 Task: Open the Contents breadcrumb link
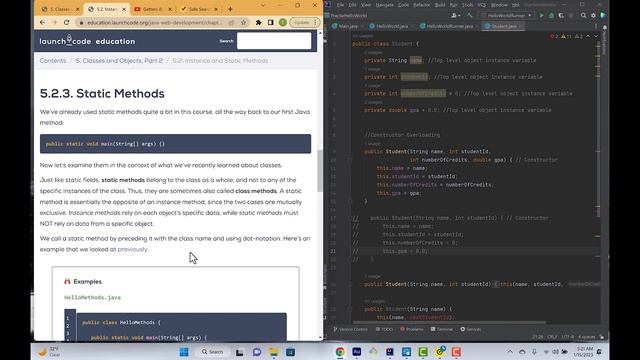point(53,60)
